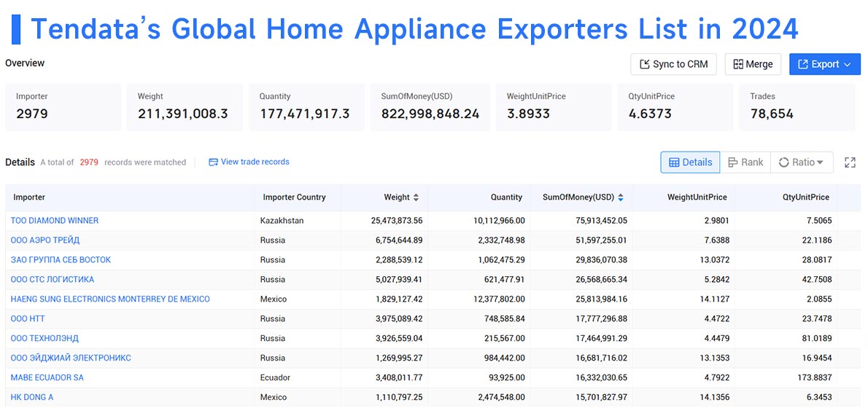868x408 pixels.
Task: Click the QtyUnitPrice summary card 4.6373
Action: point(675,107)
